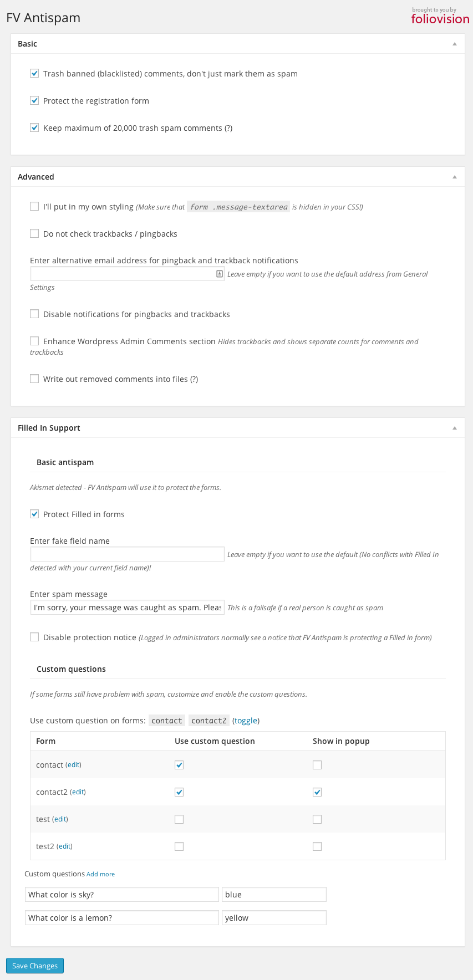Image resolution: width=473 pixels, height=980 pixels.
Task: Uncheck Protect Filled in forms
Action: 34,514
